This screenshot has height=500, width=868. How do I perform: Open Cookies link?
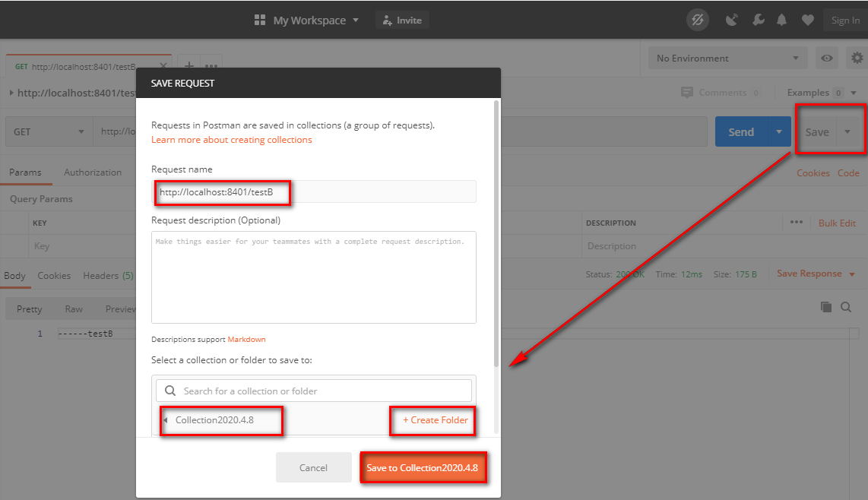coord(813,172)
